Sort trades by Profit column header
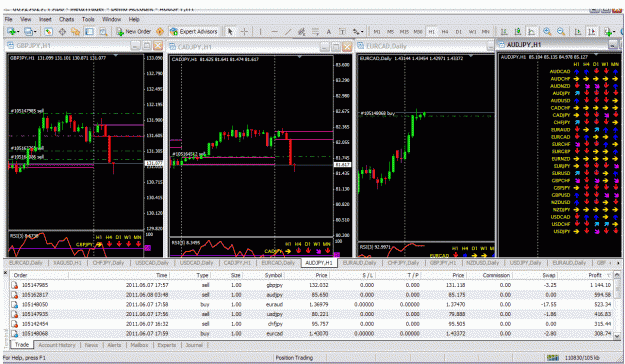625x364 pixels. pyautogui.click(x=595, y=275)
